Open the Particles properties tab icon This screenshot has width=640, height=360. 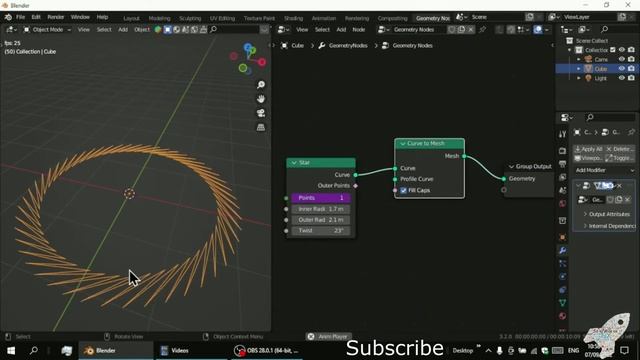[562, 263]
